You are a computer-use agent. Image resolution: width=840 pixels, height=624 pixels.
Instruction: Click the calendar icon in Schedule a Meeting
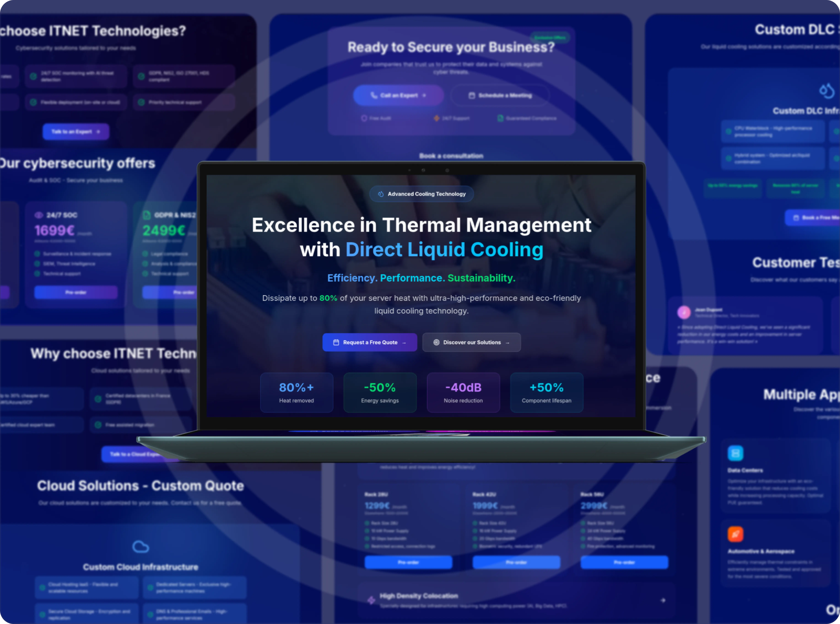(472, 96)
